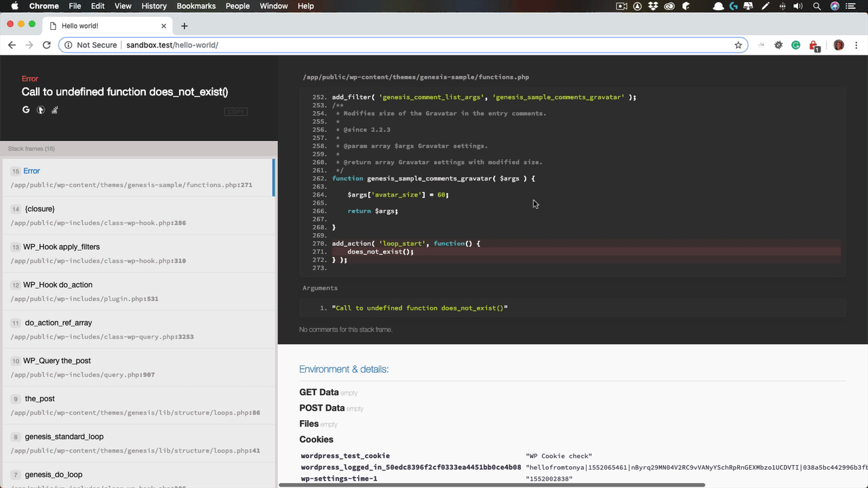
Task: Open the red lock password extension
Action: [x=814, y=45]
